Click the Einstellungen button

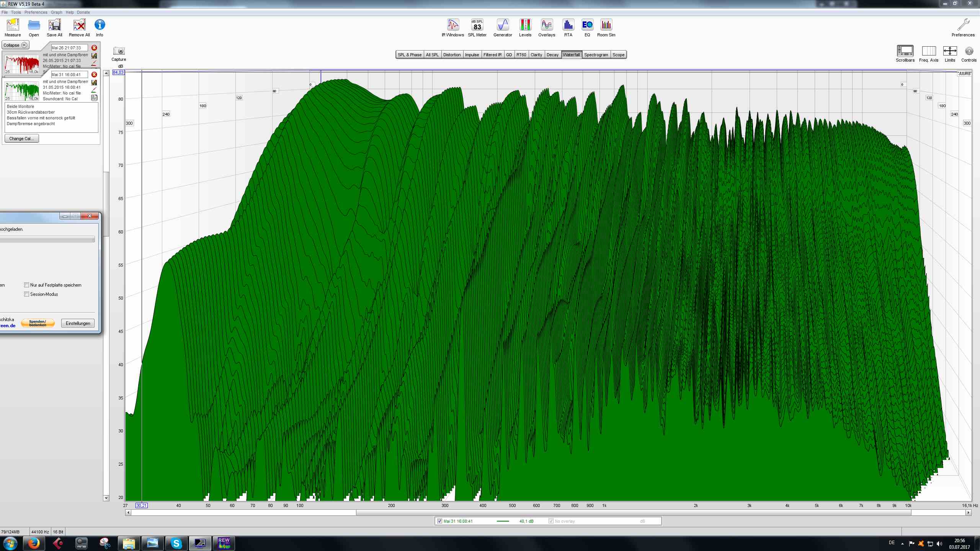(x=78, y=323)
